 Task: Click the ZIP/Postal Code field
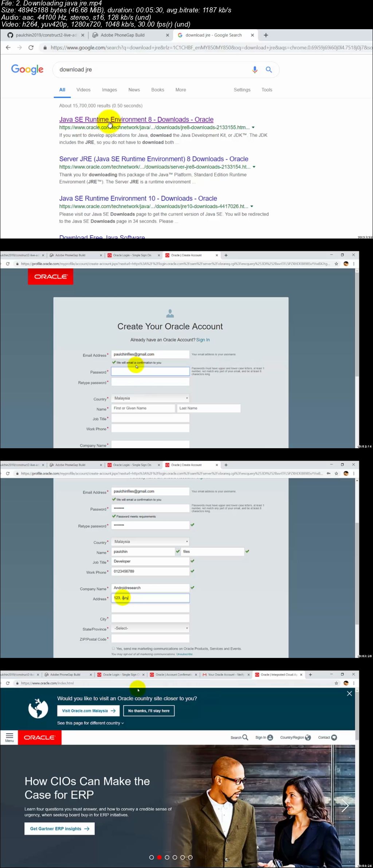pos(150,639)
